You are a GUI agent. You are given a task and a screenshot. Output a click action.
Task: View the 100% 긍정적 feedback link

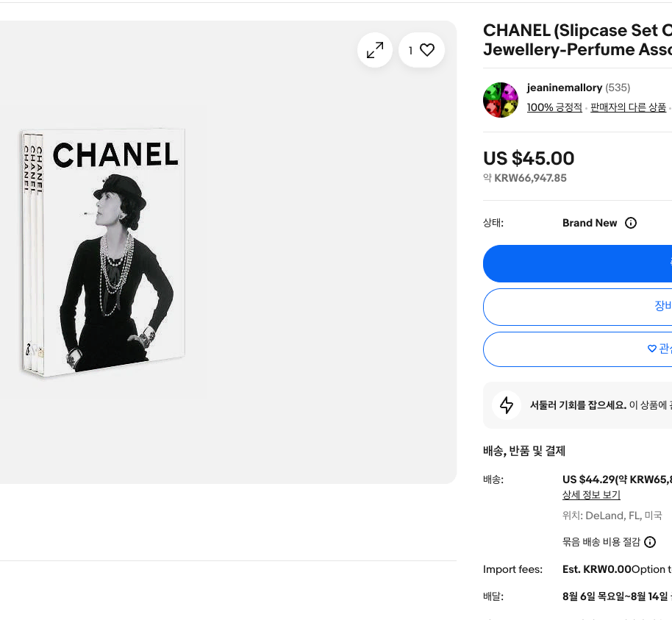[554, 107]
